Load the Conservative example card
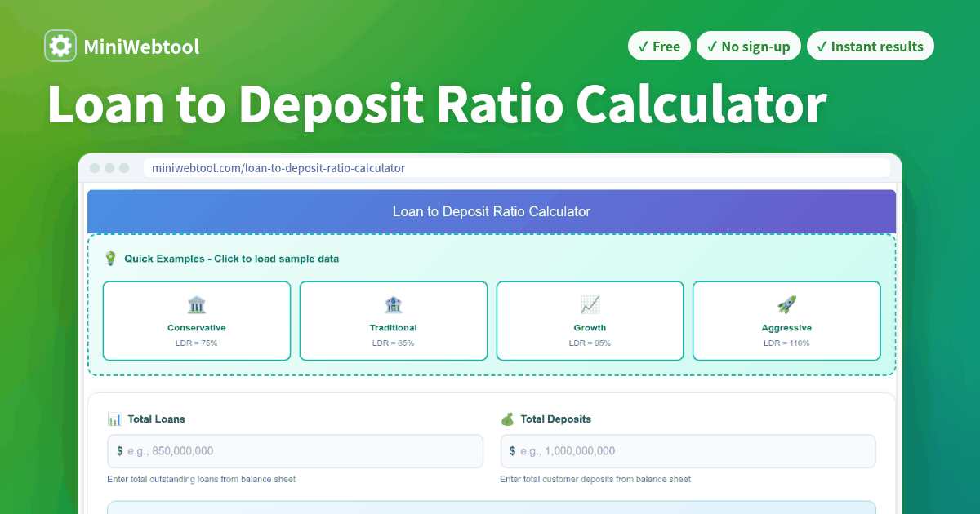 click(x=197, y=321)
